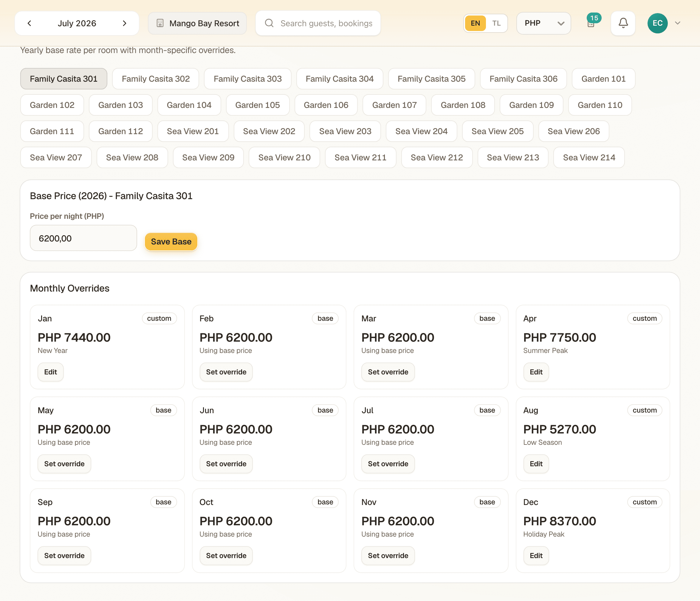Select the Family Casita 306 tab
The width and height of the screenshot is (700, 601).
click(x=523, y=79)
